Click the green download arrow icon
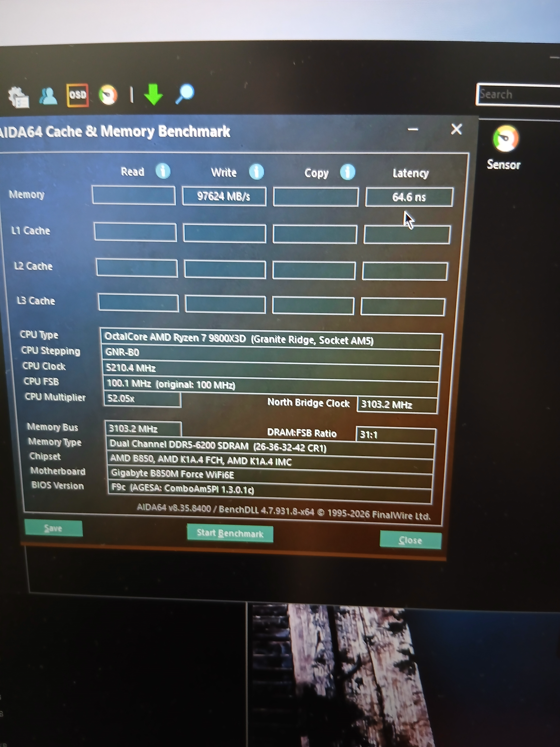This screenshot has height=747, width=560. coord(153,94)
